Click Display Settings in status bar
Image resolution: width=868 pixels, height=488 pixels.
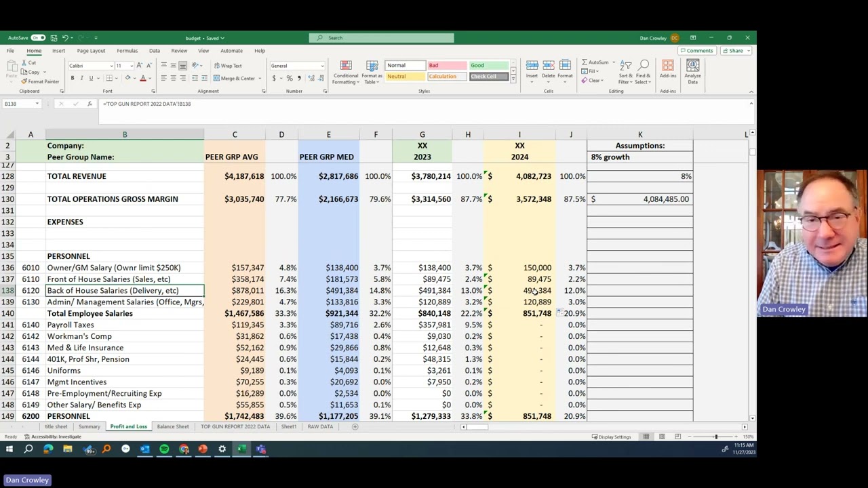(611, 437)
